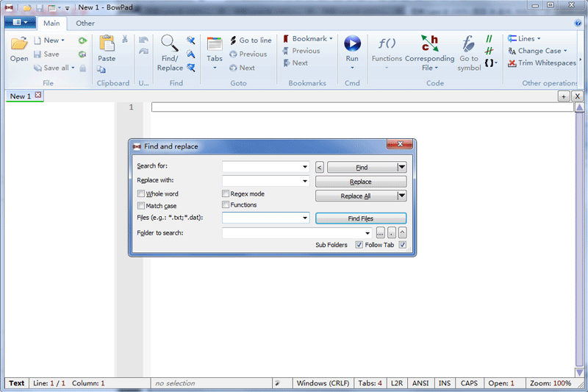Enable the Match case checkbox

coord(141,206)
